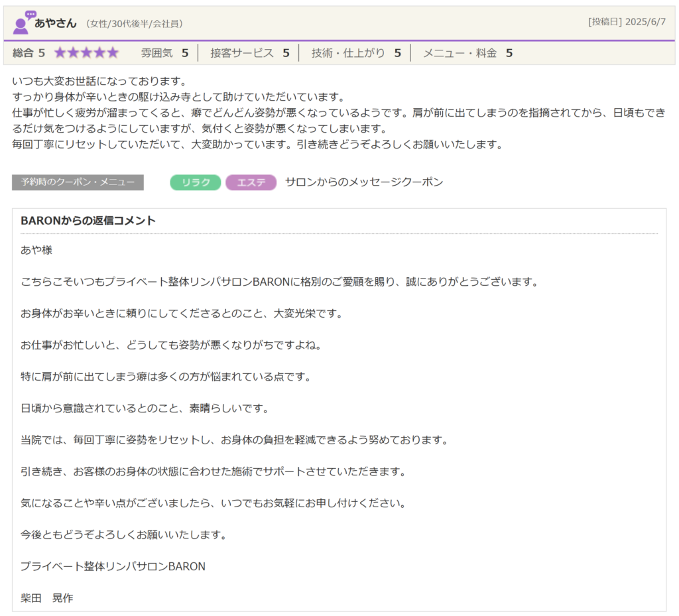Click the gray 予約時のクーポン・メニュー label

pos(78,182)
